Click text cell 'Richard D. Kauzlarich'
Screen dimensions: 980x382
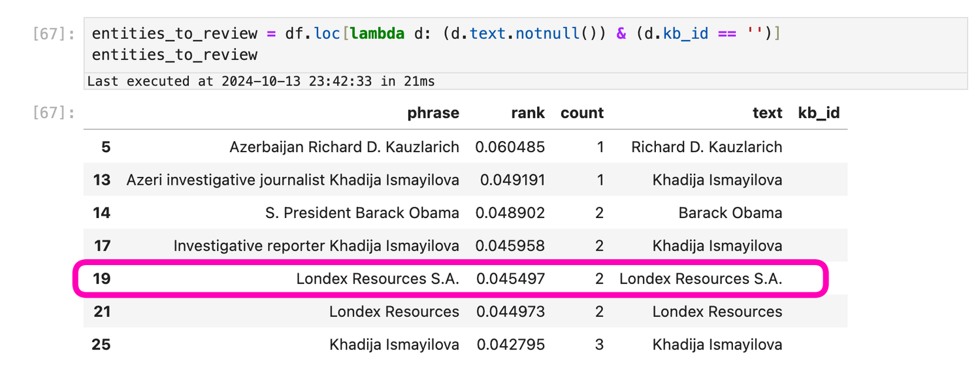707,147
